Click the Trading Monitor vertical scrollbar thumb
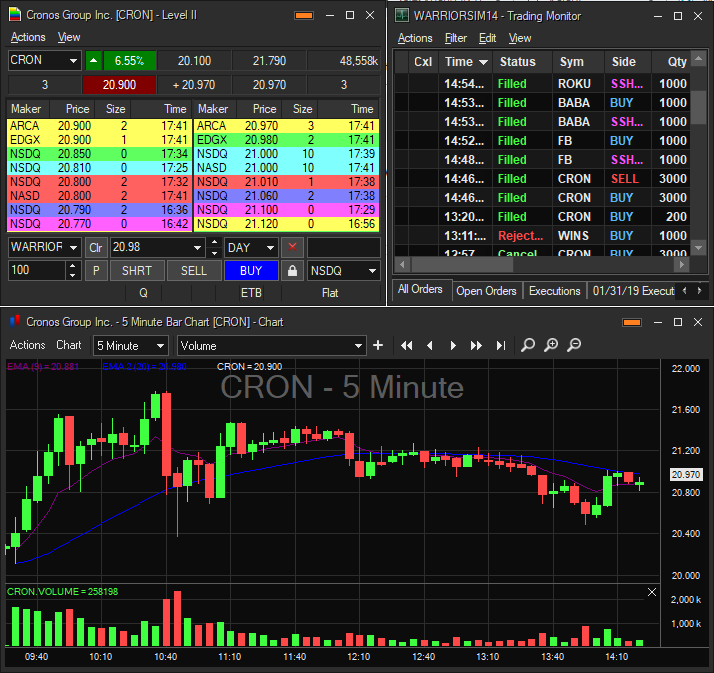This screenshot has height=673, width=714. coord(698,107)
